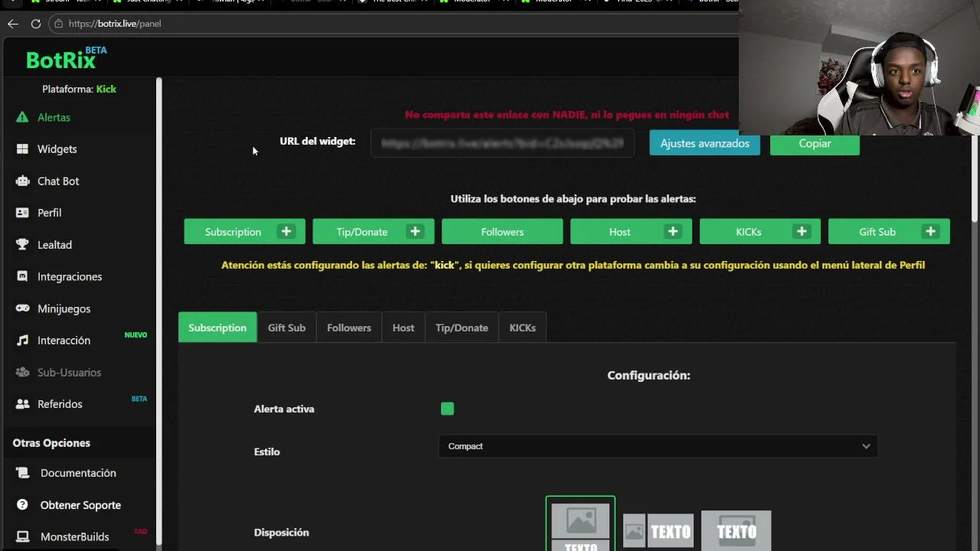This screenshot has height=551, width=980.
Task: Select the Sub-Usuarios people icon
Action: click(x=22, y=372)
